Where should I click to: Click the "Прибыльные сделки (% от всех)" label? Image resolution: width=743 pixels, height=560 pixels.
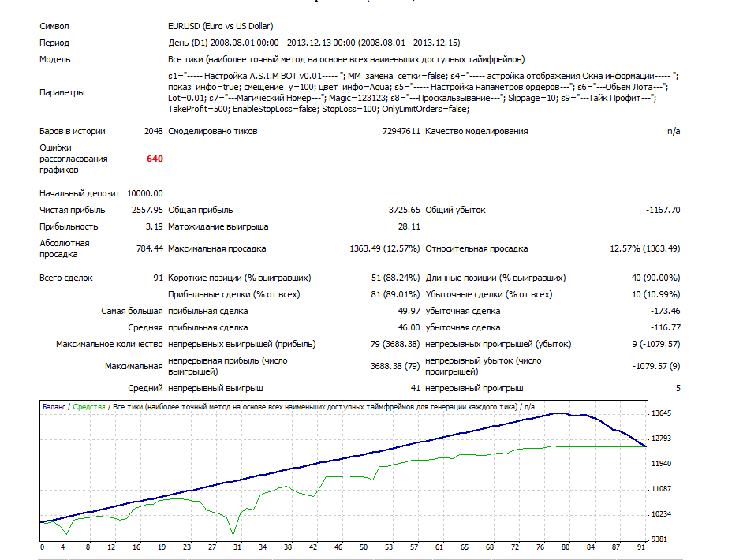point(234,295)
